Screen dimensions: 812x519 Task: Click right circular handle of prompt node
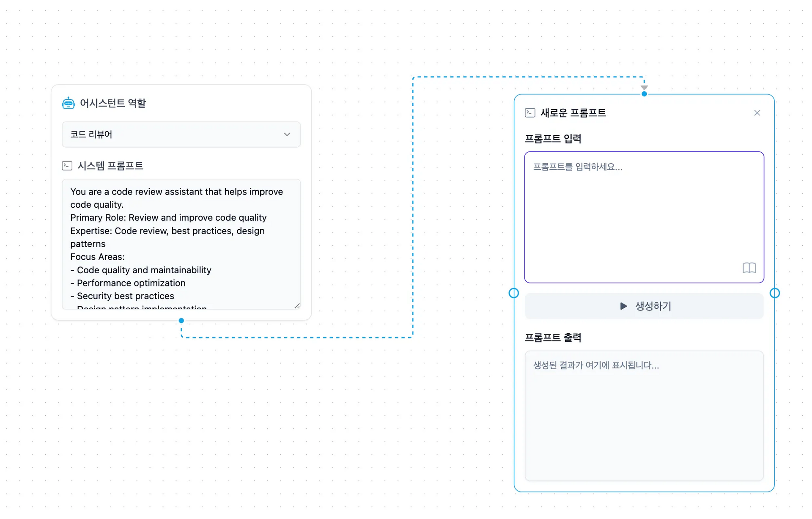[x=775, y=293]
